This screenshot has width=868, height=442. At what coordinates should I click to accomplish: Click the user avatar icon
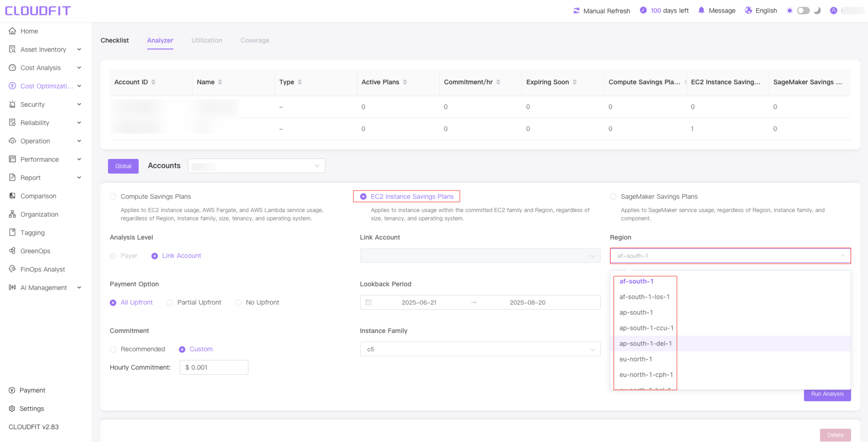(834, 11)
